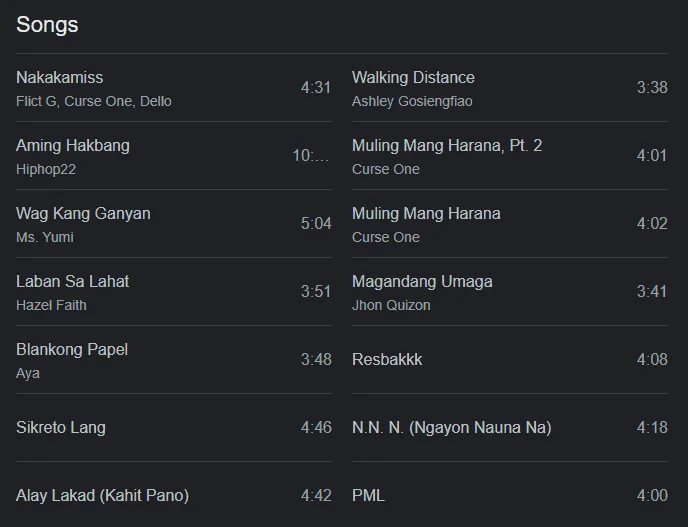
Task: Click artist name Ms. Yumi
Action: [45, 237]
